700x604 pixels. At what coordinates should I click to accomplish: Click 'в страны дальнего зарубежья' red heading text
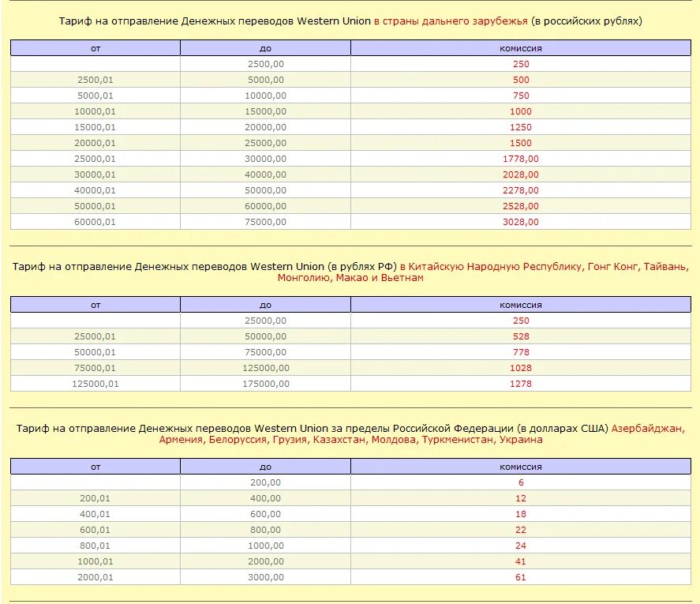coord(451,21)
